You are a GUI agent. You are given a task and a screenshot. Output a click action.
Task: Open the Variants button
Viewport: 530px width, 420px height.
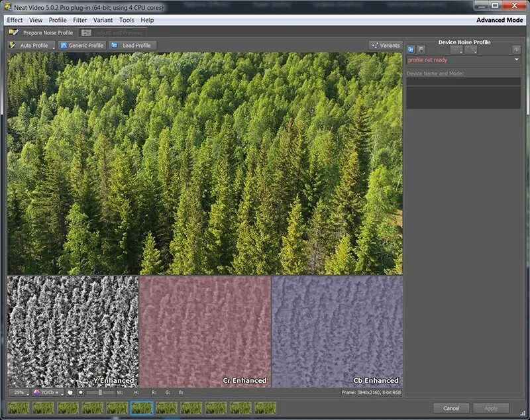[x=386, y=45]
